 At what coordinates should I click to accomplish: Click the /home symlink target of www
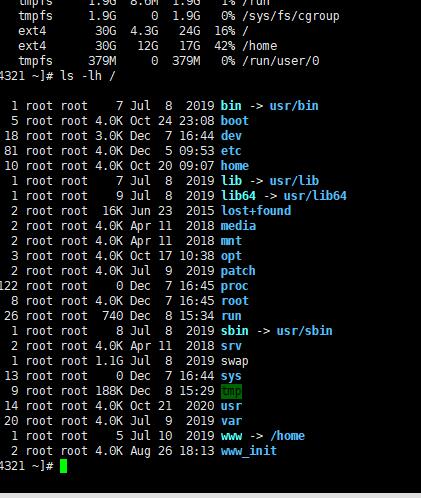[x=288, y=436]
